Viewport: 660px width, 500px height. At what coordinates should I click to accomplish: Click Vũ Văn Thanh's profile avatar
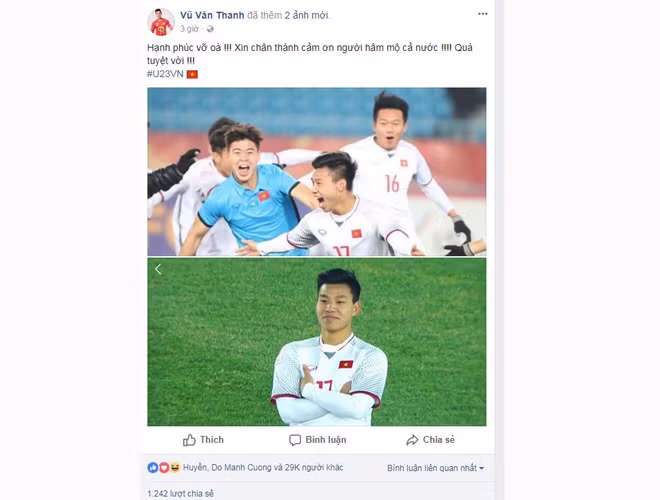(161, 22)
